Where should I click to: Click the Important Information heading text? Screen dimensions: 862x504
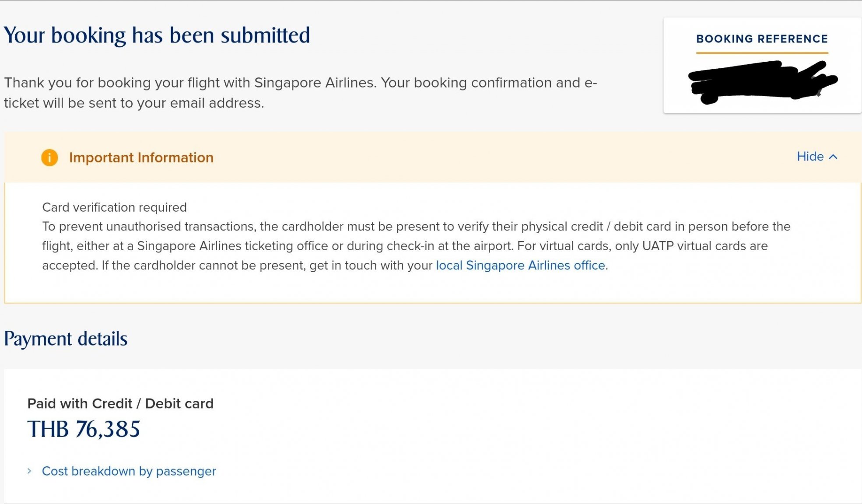tap(141, 157)
